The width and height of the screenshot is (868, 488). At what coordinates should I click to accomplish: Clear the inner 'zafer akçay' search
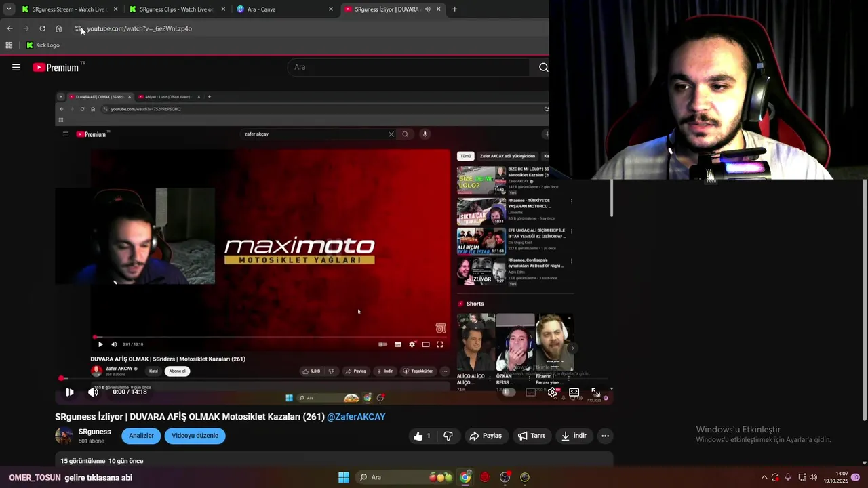pos(391,134)
